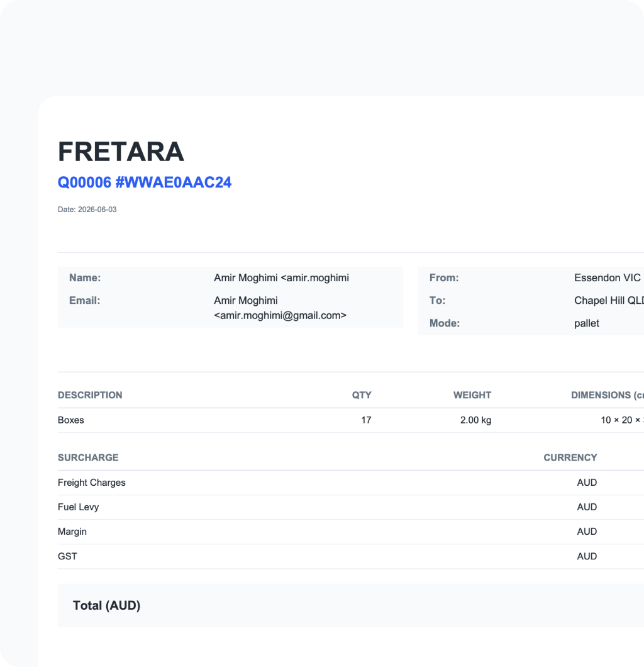
Task: Click the GST row label
Action: 67,556
